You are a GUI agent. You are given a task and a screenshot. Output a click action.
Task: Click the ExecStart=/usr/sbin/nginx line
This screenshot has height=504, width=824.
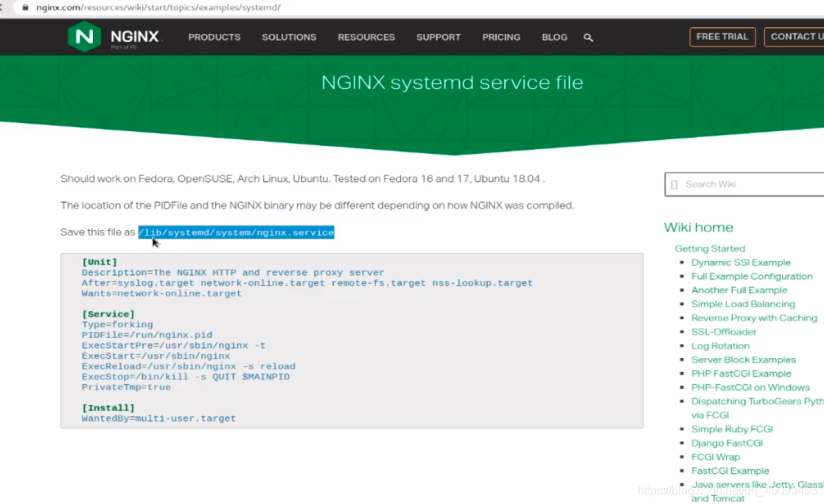156,356
